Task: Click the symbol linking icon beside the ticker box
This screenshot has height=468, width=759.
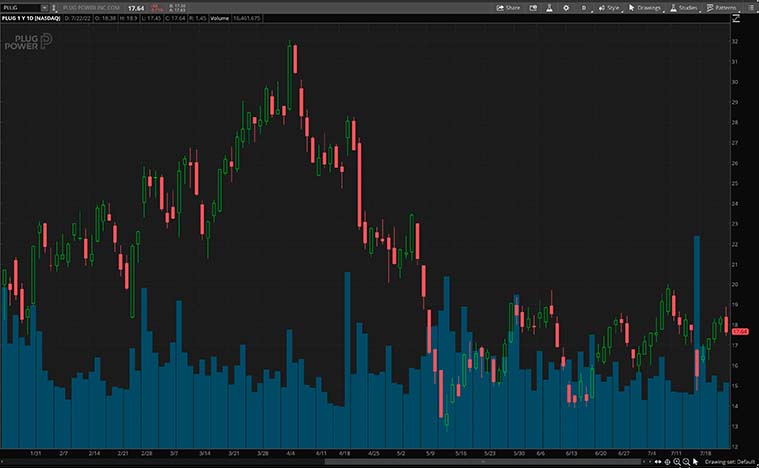Action: (54, 8)
